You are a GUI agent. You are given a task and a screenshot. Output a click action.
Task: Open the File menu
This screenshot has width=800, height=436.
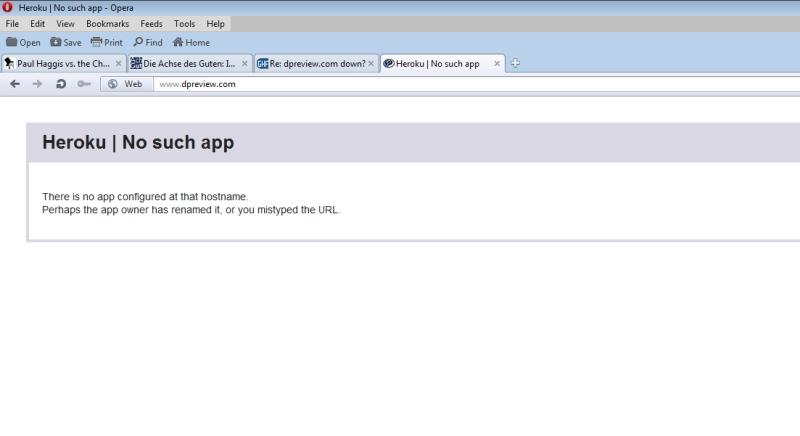pyautogui.click(x=12, y=24)
